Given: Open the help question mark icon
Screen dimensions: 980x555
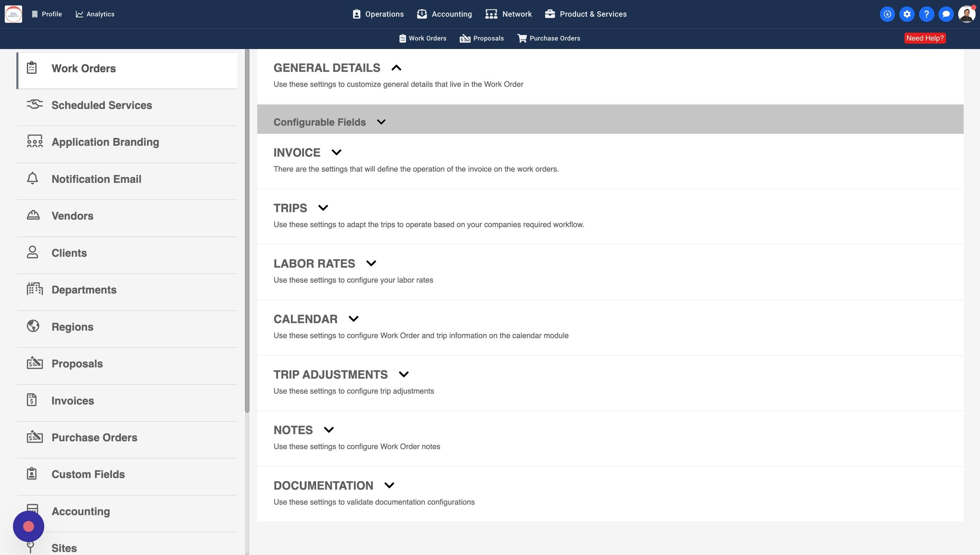Looking at the screenshot, I should [x=926, y=14].
